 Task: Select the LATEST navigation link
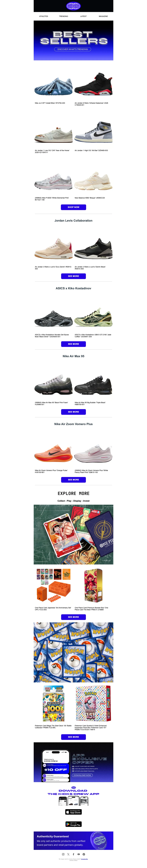(x=83, y=16)
